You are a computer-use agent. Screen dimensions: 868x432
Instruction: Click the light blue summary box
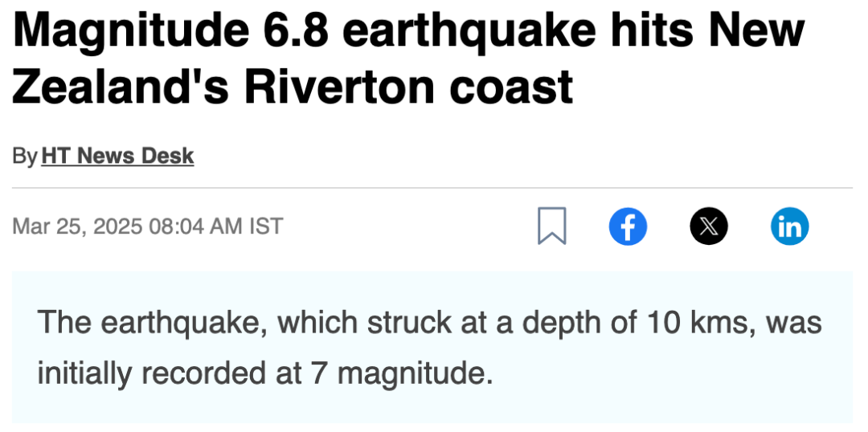[432, 348]
